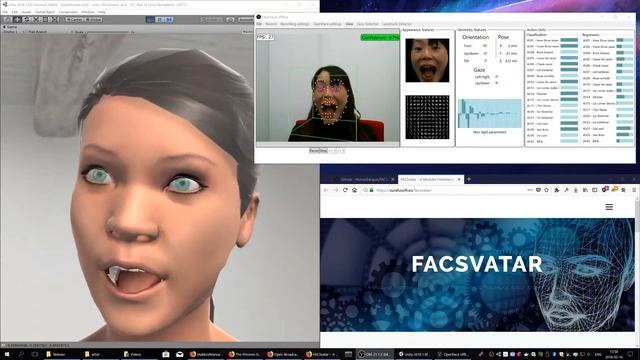Open Task View from the taskbar
640x360 pixels.
click(35, 354)
